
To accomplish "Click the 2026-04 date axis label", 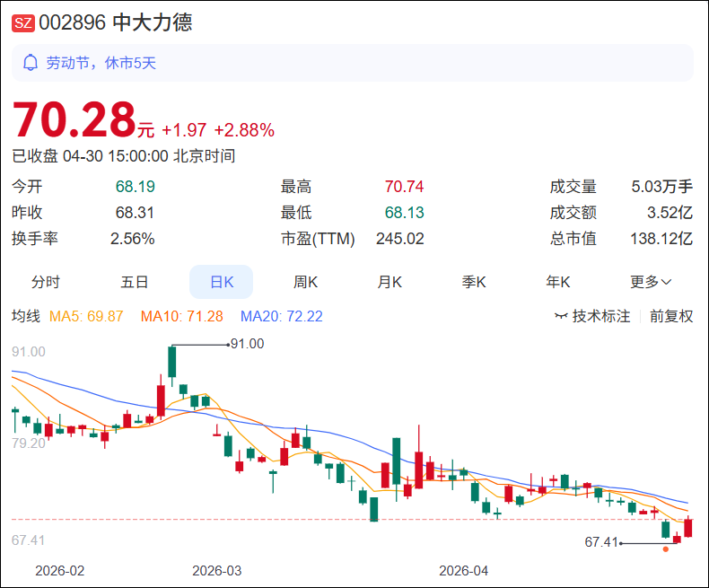I will coord(463,571).
